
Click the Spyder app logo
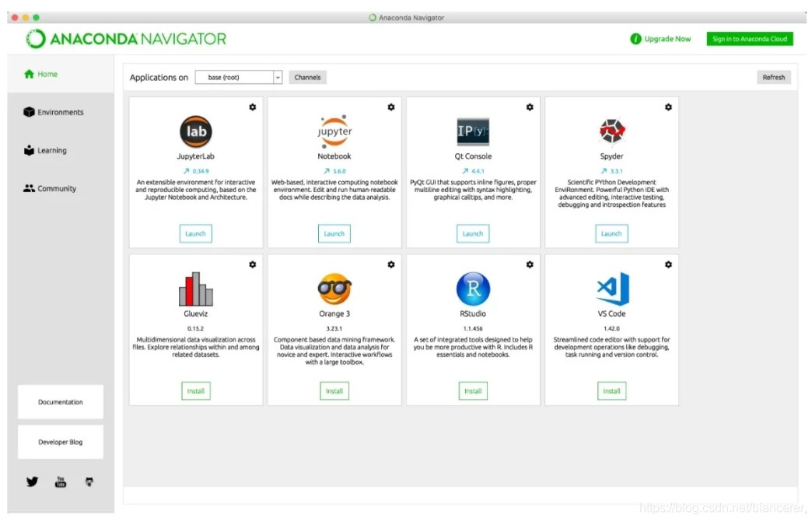(611, 131)
